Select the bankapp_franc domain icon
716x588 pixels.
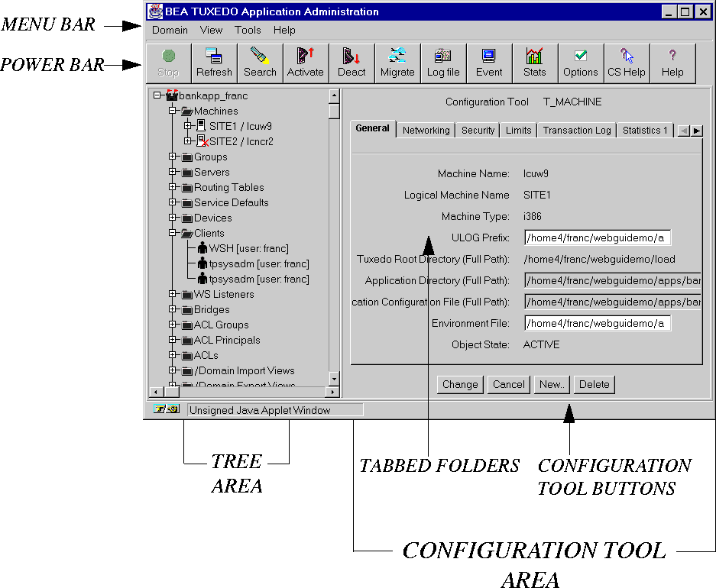(172, 95)
